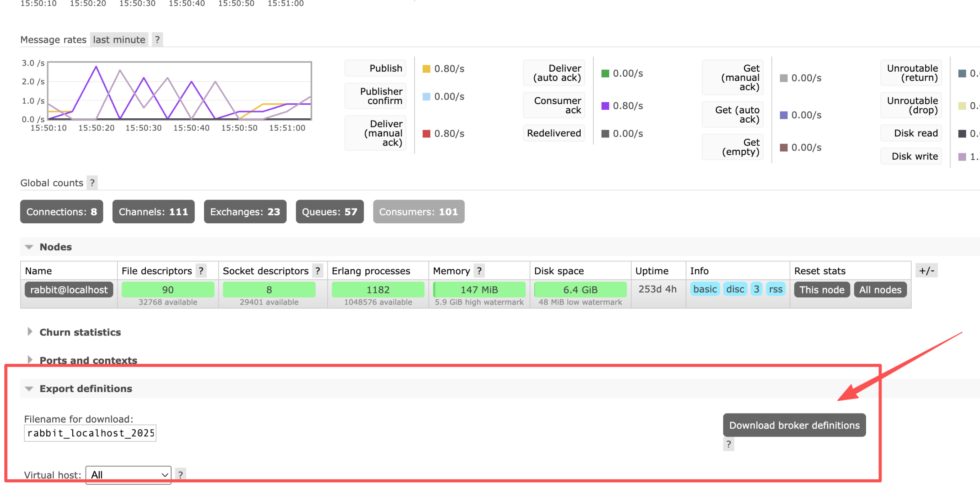Toggle Consumer ack legend item
This screenshot has height=502, width=980.
[x=554, y=105]
